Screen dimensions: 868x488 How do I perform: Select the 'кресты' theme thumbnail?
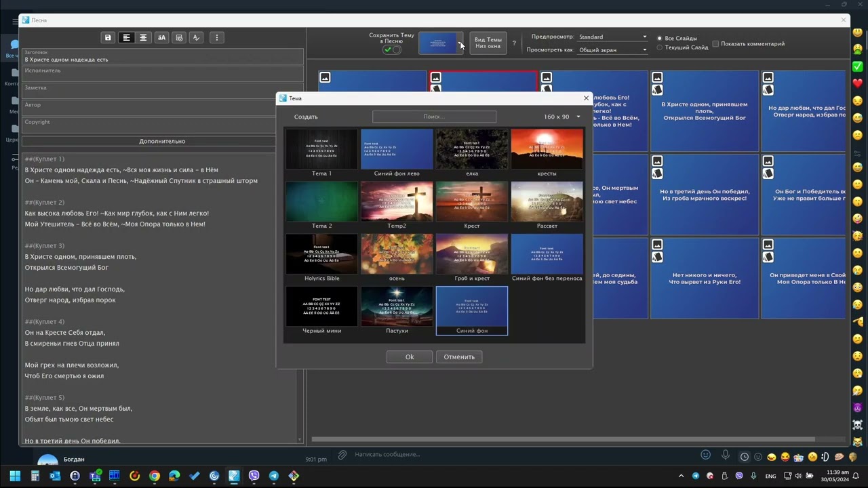547,153
